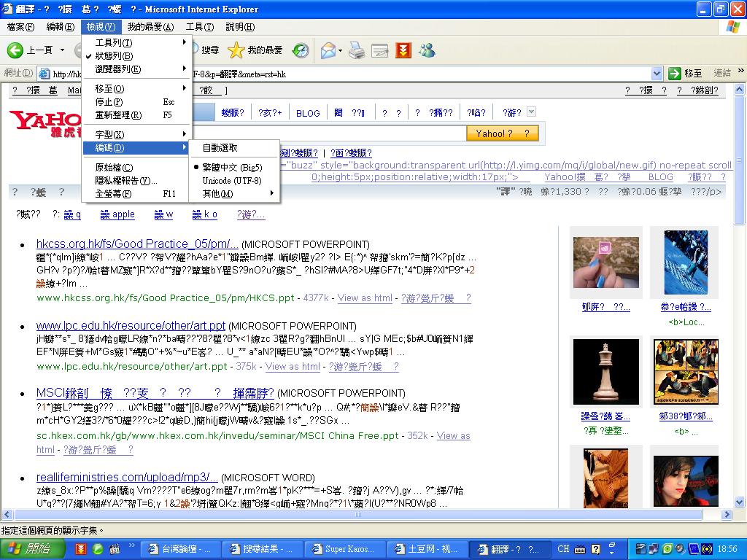
Task: Choose 原始檔 view source item
Action: (136, 167)
